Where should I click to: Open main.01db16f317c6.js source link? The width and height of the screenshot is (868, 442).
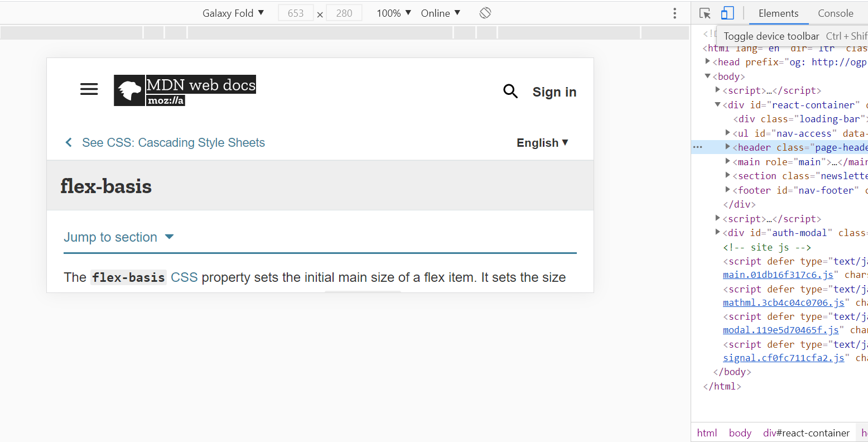pyautogui.click(x=778, y=275)
